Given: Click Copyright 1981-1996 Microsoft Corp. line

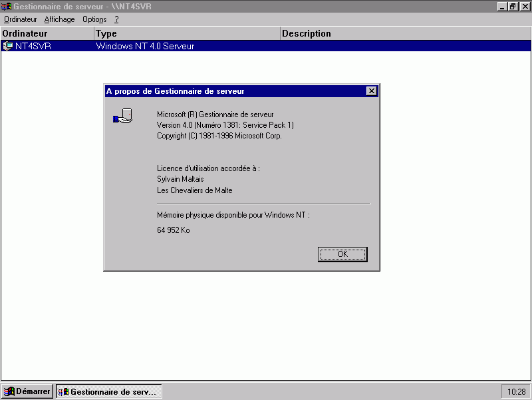Looking at the screenshot, I should pyautogui.click(x=219, y=136).
